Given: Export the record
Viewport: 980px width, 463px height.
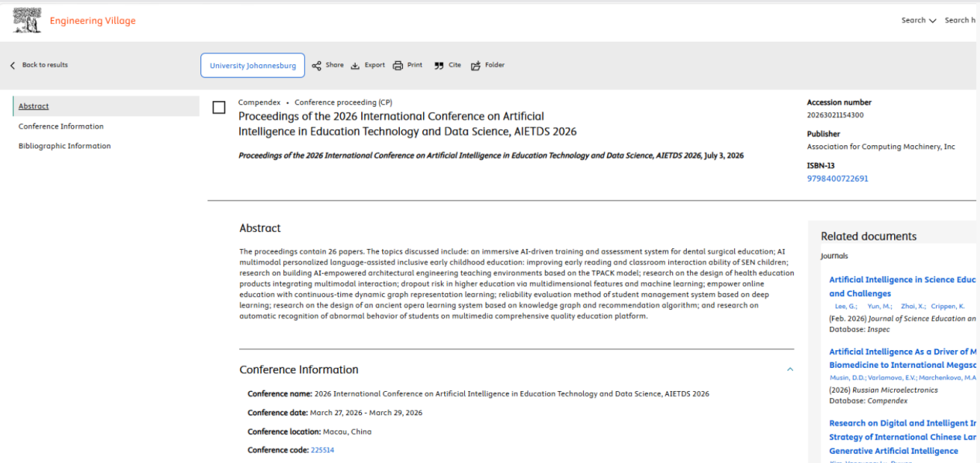Looking at the screenshot, I should tap(367, 65).
